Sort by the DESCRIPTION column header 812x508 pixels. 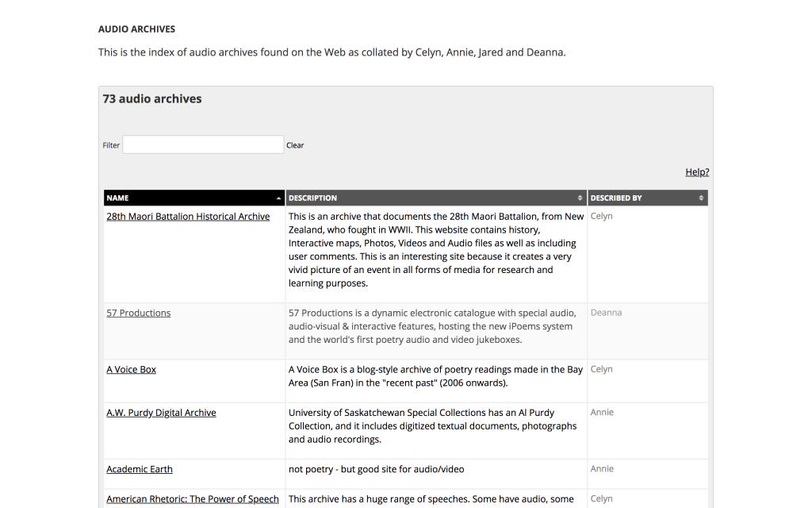tap(436, 198)
